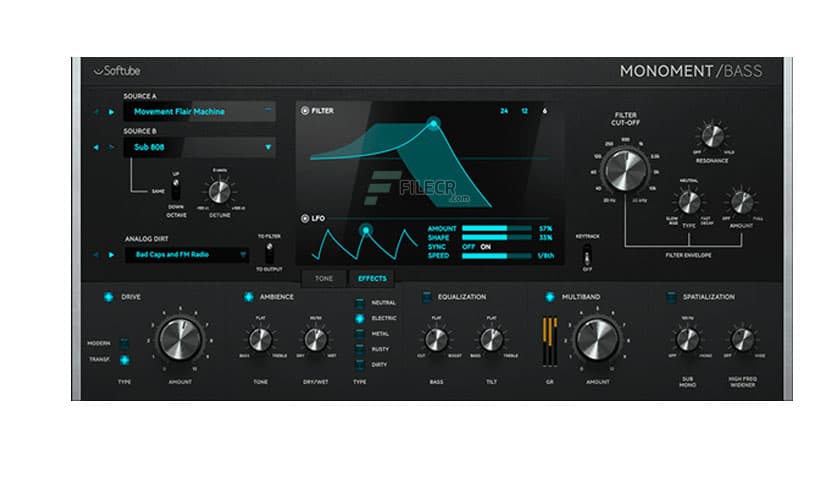Open Analog Dirt Bad Caps and FM Radio dropdown
The width and height of the screenshot is (836, 484).
[x=187, y=255]
